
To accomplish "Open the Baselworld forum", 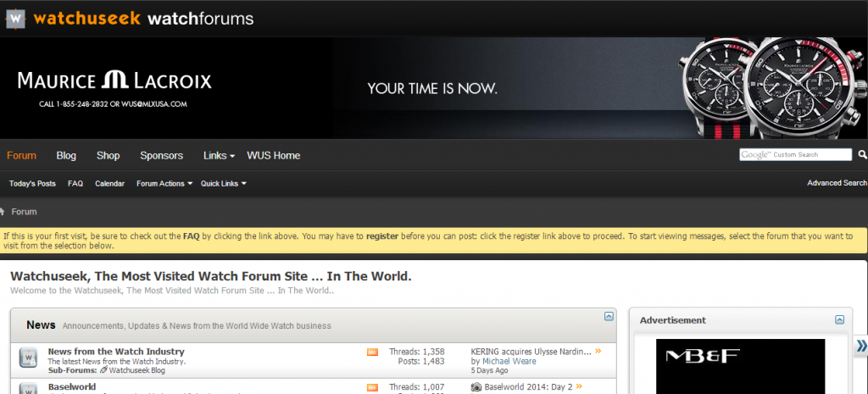I will coord(72,387).
